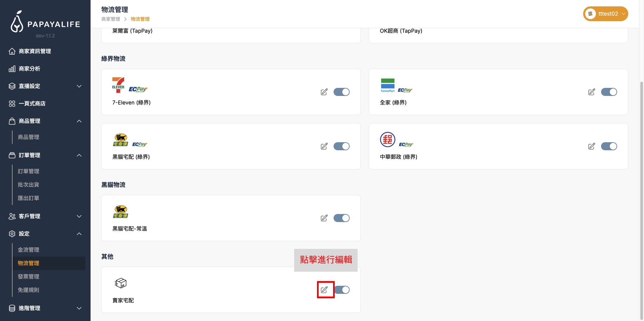Open 發票管理 from the sidebar
Image resolution: width=644 pixels, height=321 pixels.
28,276
